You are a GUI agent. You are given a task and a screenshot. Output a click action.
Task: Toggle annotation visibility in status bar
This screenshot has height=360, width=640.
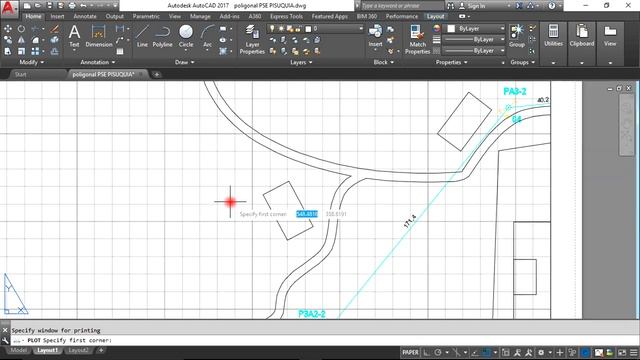pos(517,352)
